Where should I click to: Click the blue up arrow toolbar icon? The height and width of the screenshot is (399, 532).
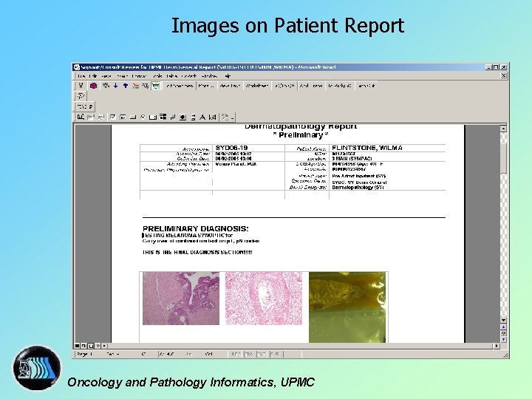click(126, 86)
